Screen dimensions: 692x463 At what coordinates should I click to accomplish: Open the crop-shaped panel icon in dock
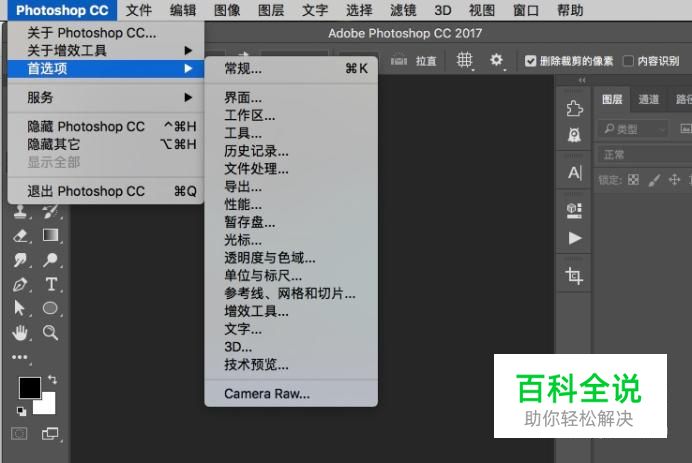click(574, 276)
